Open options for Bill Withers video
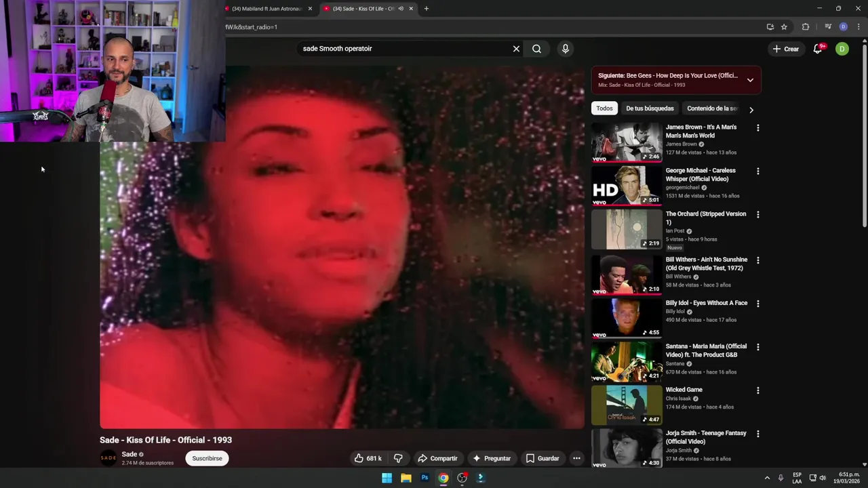Viewport: 868px width, 488px height. 758,260
